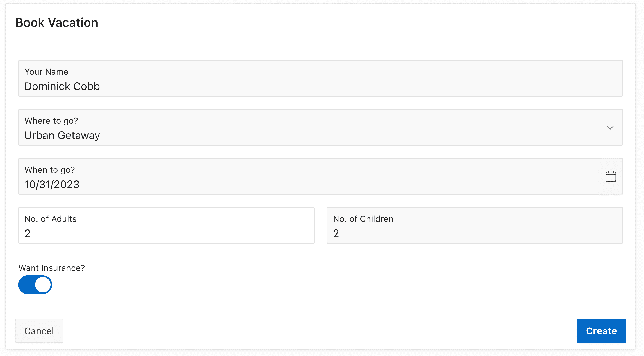This screenshot has height=356, width=644.
Task: Toggle the insurance switch under Want Insurance?
Action: click(35, 285)
